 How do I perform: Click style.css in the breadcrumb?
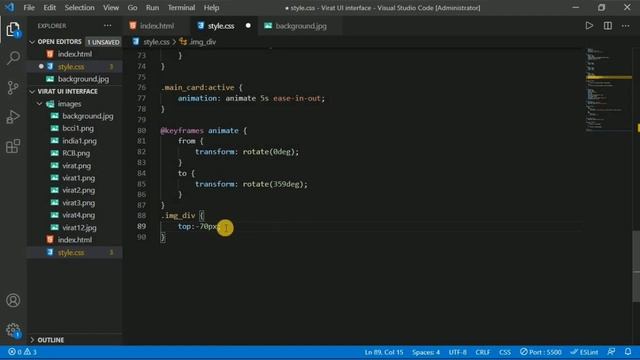156,42
